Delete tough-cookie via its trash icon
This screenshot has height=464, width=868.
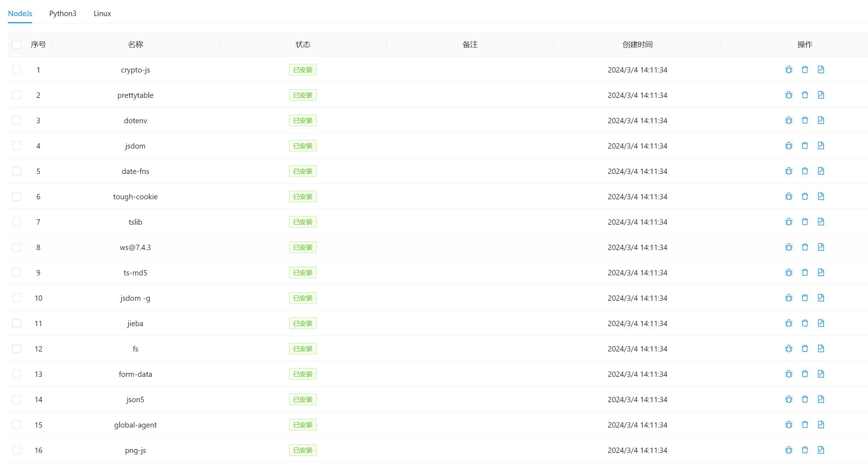click(x=805, y=196)
